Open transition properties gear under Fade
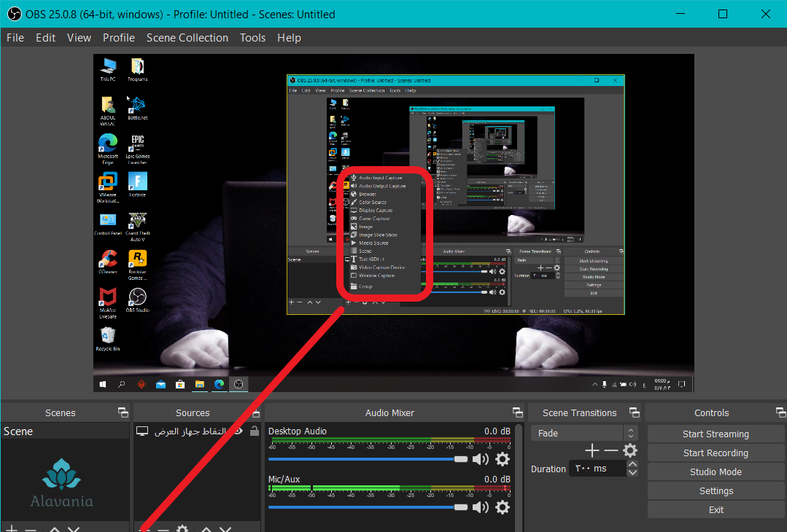 click(630, 450)
